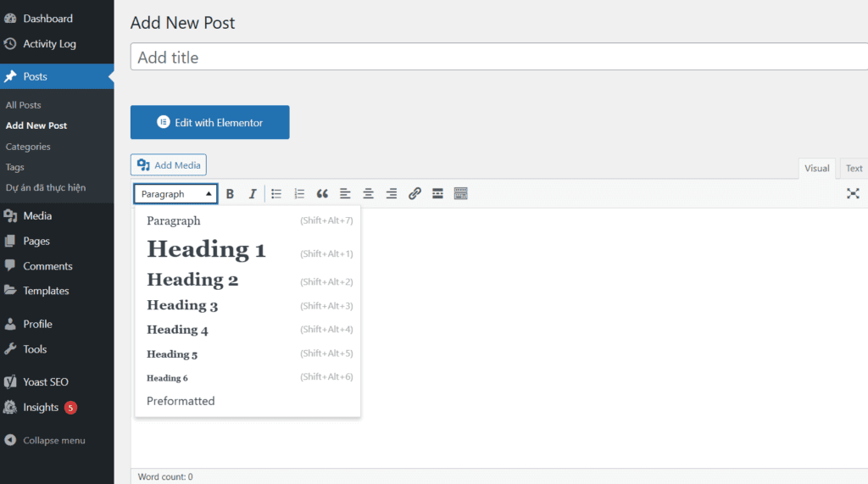Choose Heading 4 format
The image size is (868, 484).
[248, 330]
